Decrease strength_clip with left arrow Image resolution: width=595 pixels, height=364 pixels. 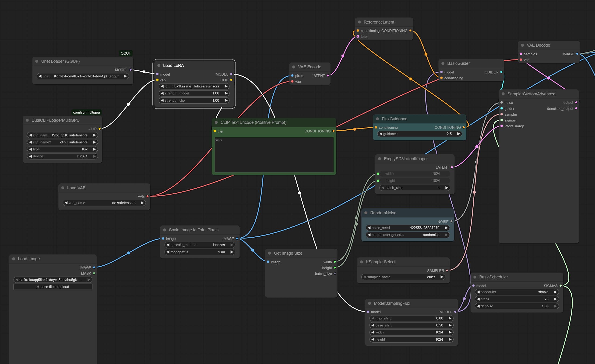[162, 100]
